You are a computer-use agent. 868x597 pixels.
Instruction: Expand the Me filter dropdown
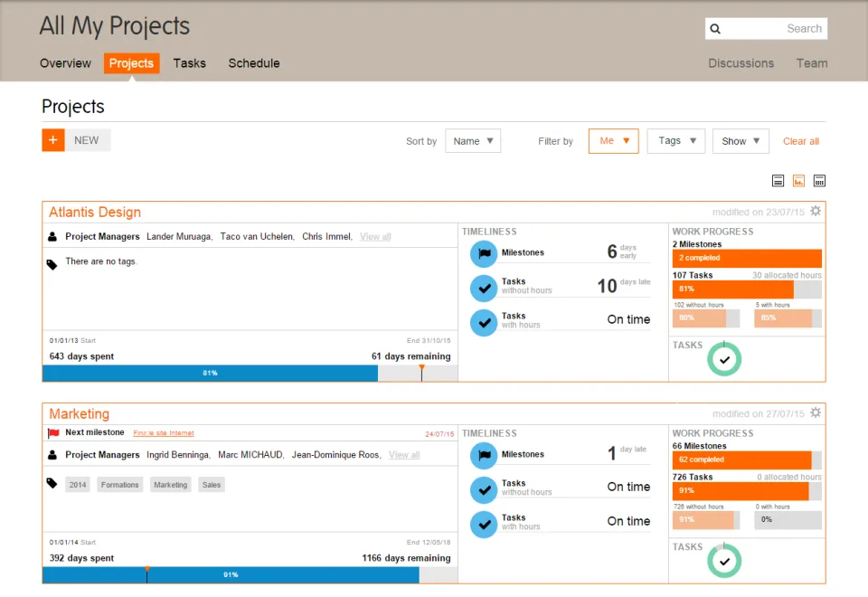(x=613, y=141)
